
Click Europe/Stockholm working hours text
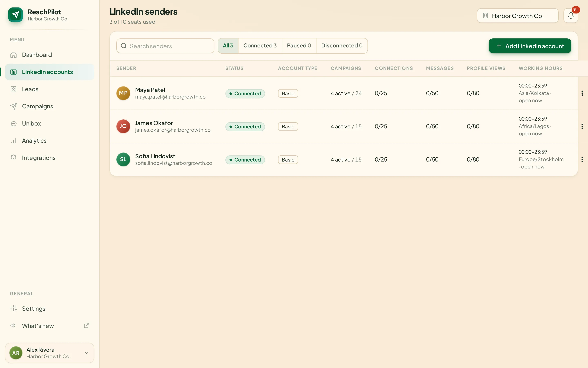(541, 159)
